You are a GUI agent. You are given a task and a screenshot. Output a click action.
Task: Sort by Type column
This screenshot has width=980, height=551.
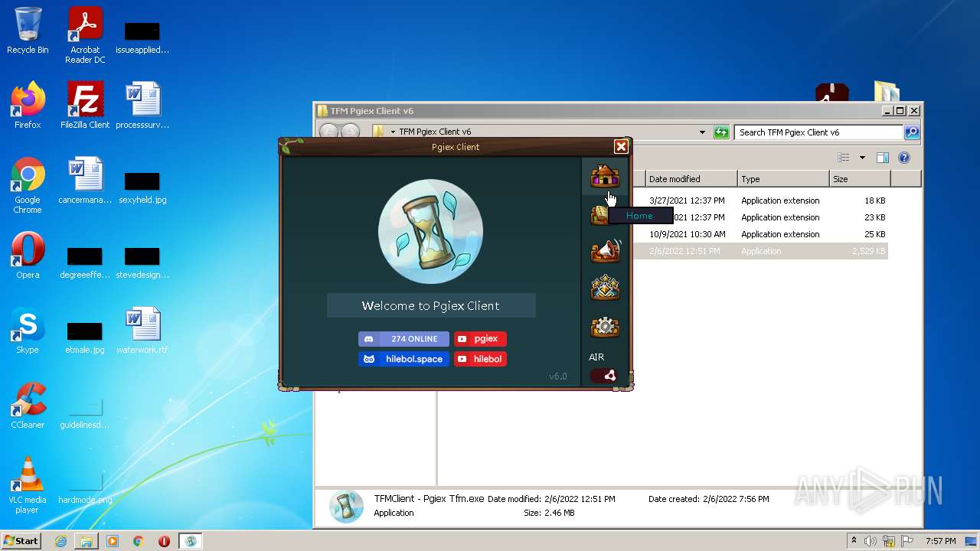point(783,179)
